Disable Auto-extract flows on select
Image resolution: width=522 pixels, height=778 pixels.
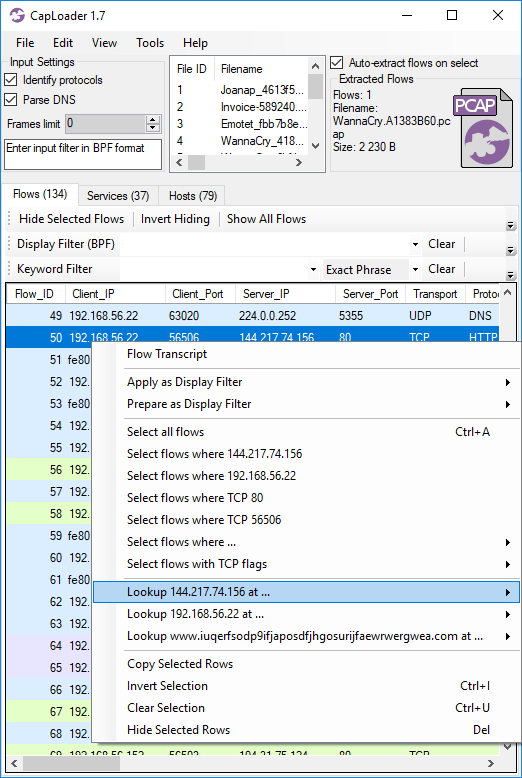point(337,63)
